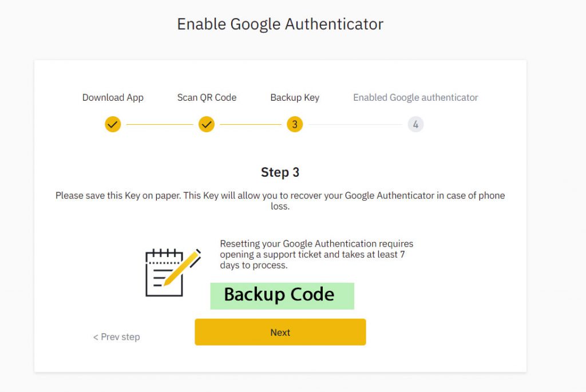Click the Next button
Viewport: 586px width, 392px height.
280,332
